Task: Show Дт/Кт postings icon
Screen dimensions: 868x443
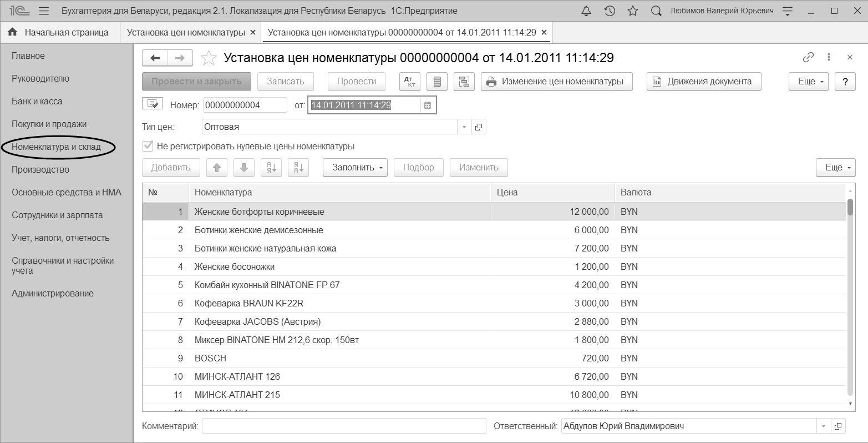Action: click(x=410, y=82)
